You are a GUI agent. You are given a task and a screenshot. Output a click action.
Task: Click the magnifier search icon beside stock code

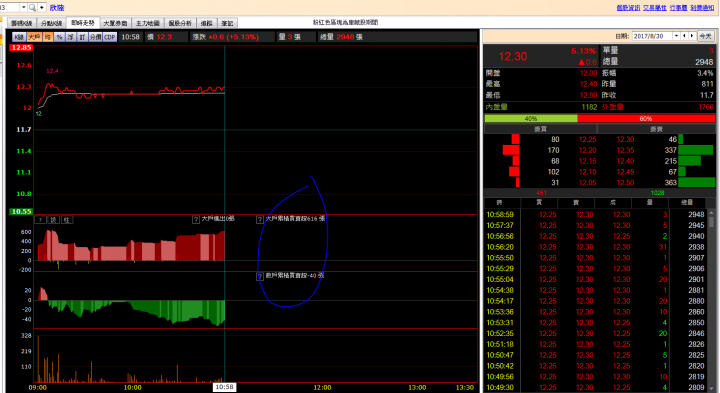pyautogui.click(x=32, y=7)
